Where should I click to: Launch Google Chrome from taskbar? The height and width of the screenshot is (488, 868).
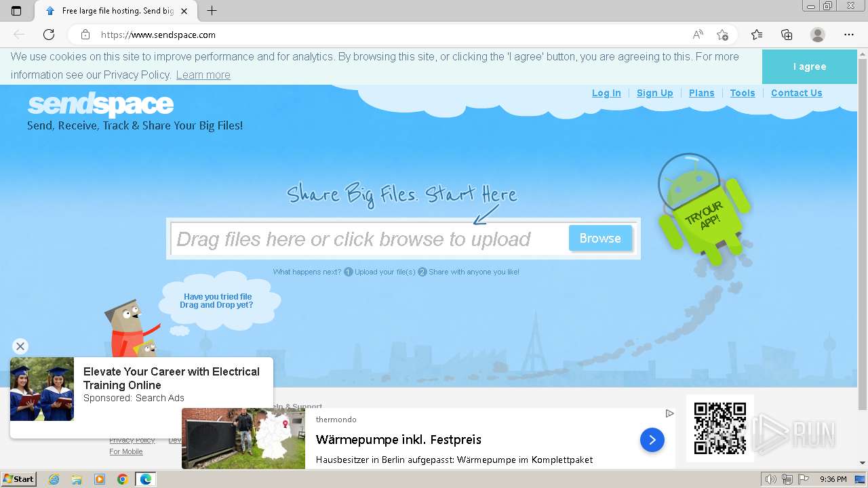123,479
